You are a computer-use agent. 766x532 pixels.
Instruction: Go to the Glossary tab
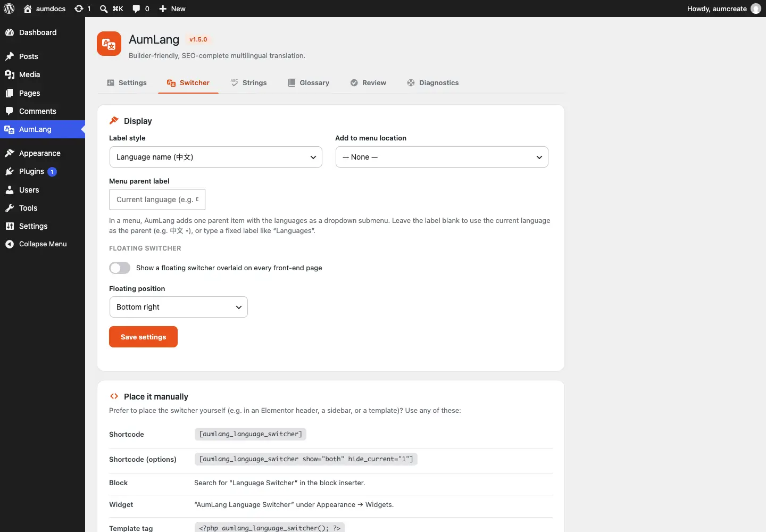click(309, 83)
